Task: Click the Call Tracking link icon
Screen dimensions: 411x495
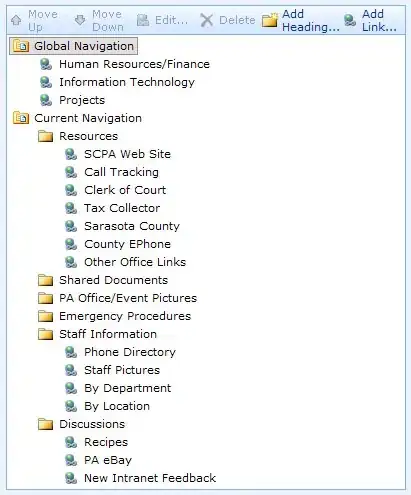Action: [x=71, y=172]
